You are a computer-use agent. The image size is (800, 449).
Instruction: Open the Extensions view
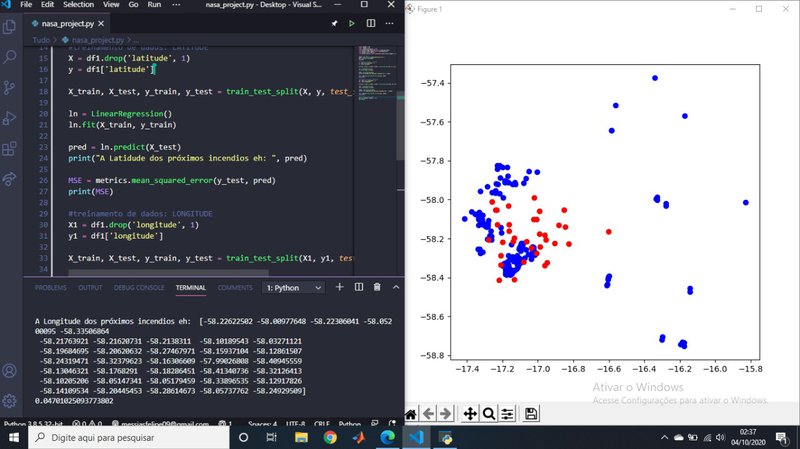point(9,148)
